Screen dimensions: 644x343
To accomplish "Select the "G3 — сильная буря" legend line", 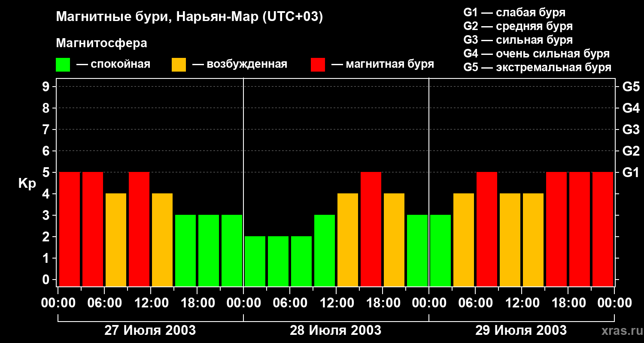I will coord(518,40).
